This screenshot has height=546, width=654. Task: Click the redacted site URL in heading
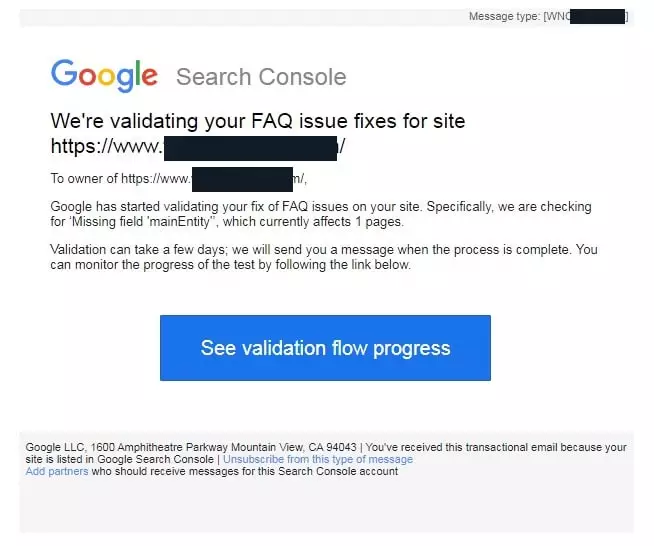click(250, 147)
